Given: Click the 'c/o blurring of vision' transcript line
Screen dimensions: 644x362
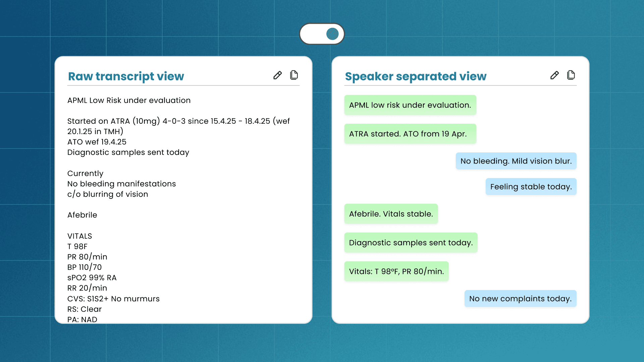Looking at the screenshot, I should [x=108, y=194].
